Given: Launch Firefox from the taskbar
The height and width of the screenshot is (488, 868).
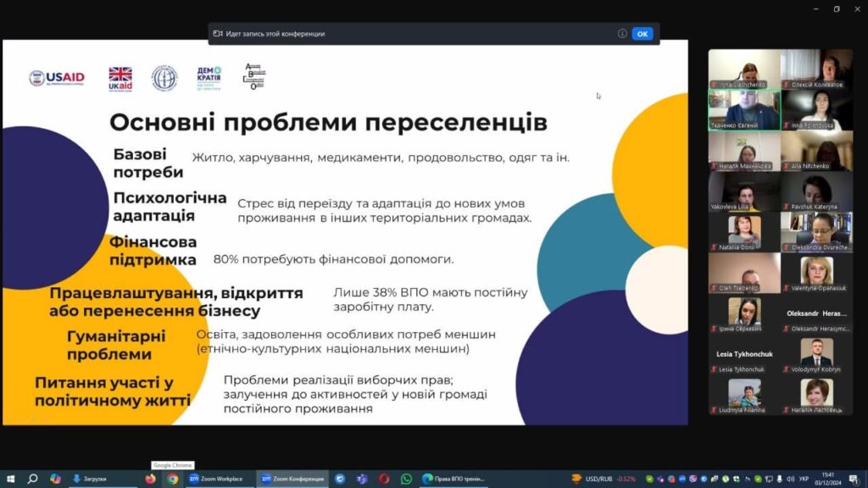Looking at the screenshot, I should click(151, 479).
